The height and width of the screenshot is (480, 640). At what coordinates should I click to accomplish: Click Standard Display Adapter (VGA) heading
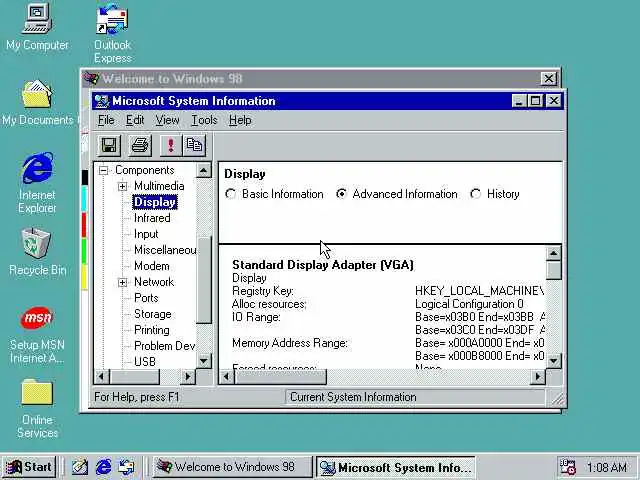[323, 265]
